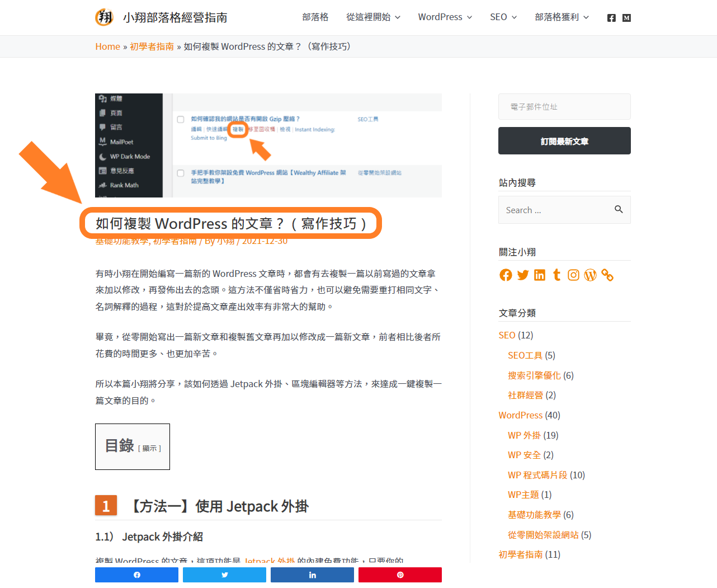Share the article via the LinkedIn bar
This screenshot has height=588, width=717.
(x=312, y=575)
